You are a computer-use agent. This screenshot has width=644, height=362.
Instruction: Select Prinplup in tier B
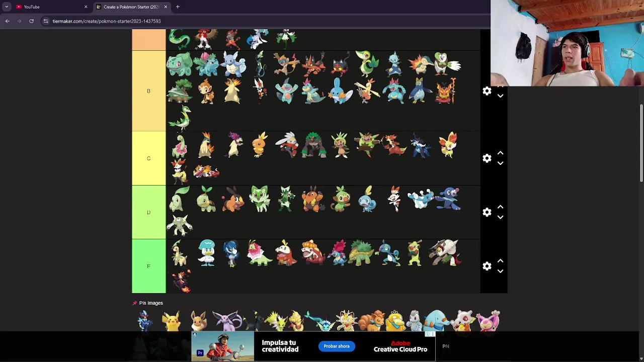coord(420,91)
